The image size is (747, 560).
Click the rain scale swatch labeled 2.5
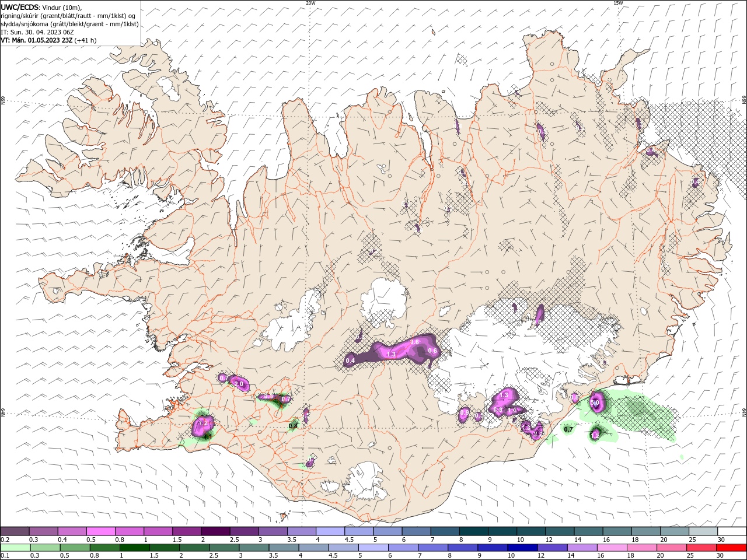pos(224,548)
